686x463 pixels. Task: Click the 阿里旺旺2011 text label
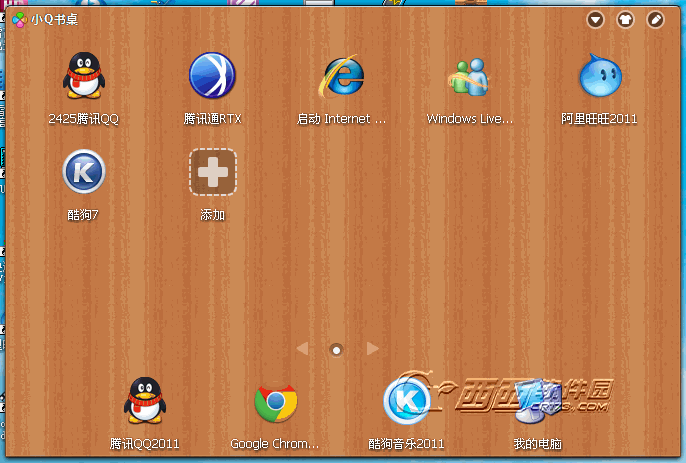599,119
